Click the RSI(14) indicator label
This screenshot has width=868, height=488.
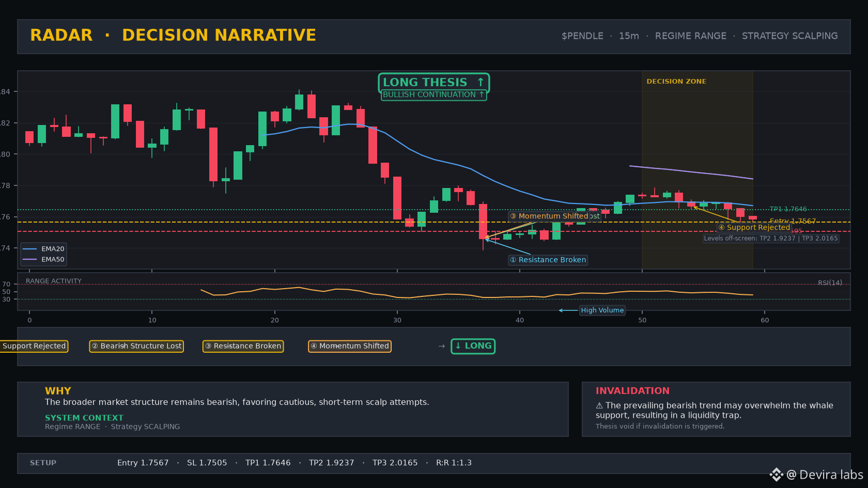click(x=830, y=283)
